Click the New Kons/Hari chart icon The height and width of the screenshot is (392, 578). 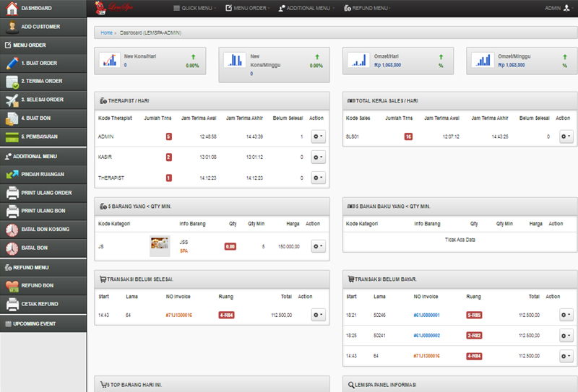click(110, 60)
